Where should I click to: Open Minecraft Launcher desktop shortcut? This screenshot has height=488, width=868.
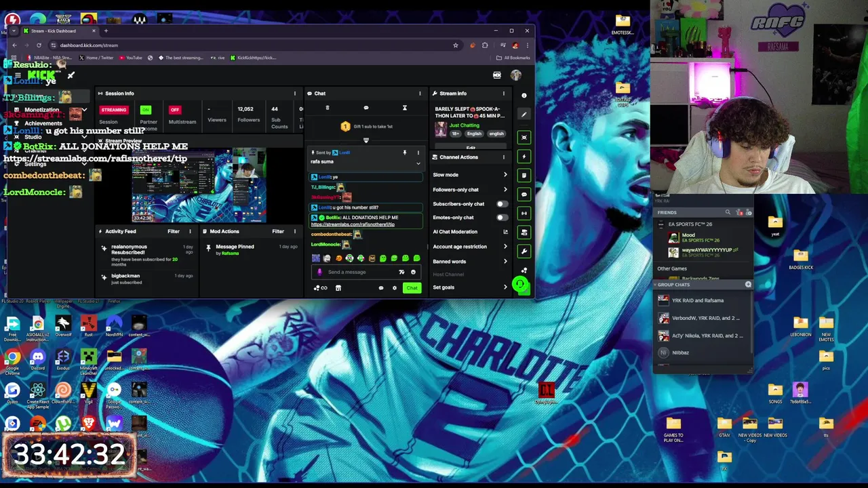pos(88,361)
